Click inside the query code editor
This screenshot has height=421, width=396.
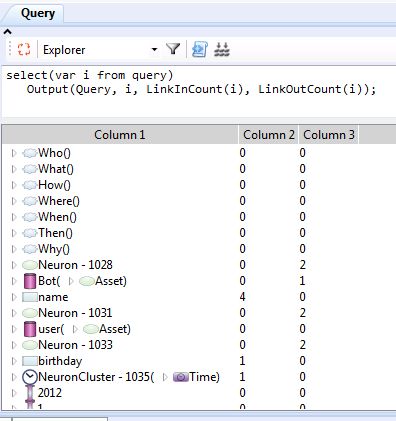199,91
